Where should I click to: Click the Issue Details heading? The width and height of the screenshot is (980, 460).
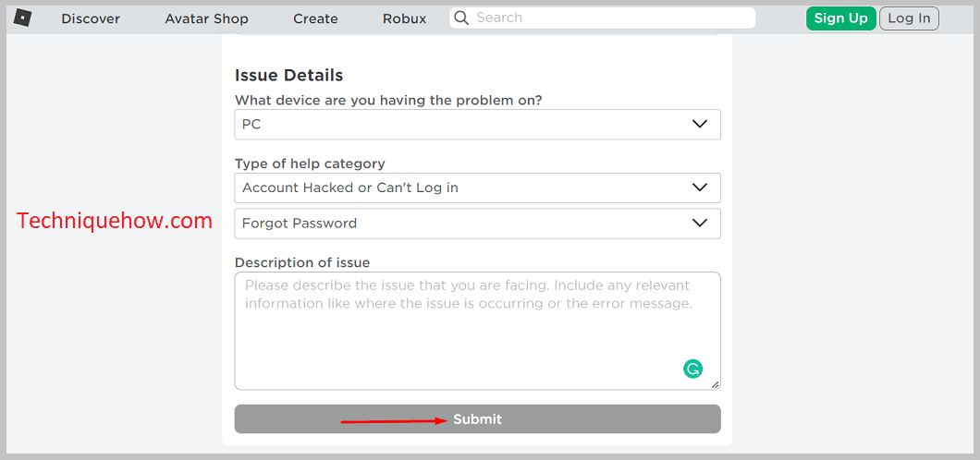(288, 76)
